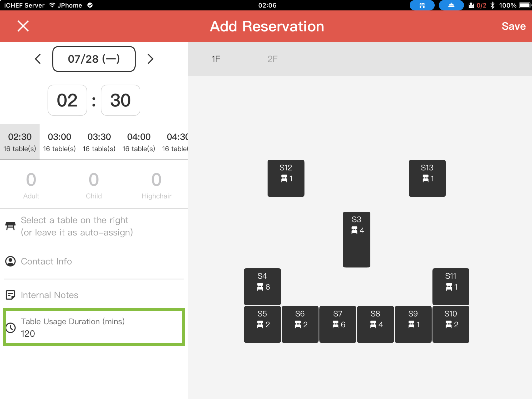Tap the clock icon for Table Usage Duration

pyautogui.click(x=11, y=328)
